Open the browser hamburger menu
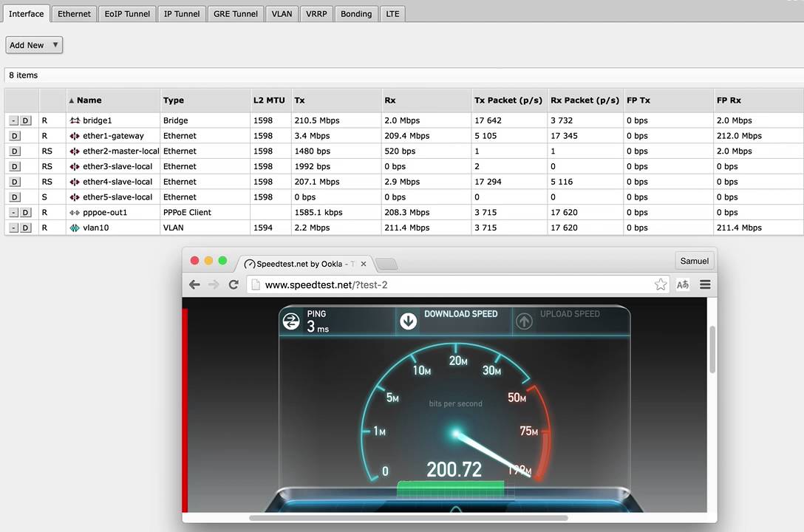 (705, 284)
